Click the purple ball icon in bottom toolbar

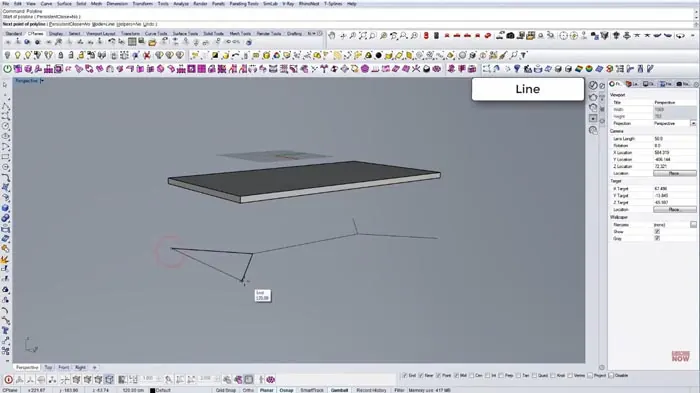click(271, 380)
